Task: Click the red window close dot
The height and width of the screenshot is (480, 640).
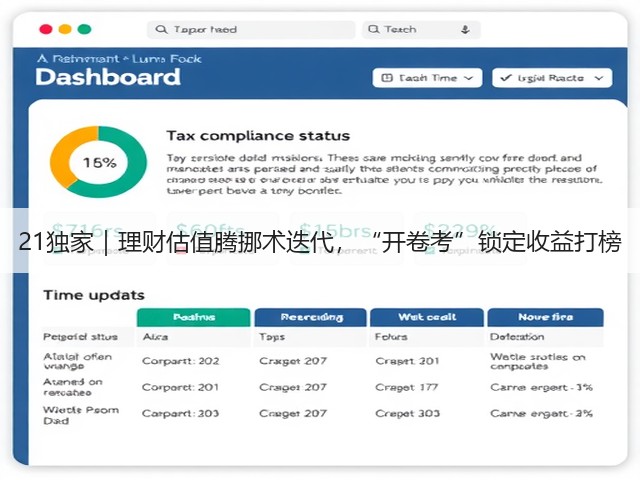Action: (x=46, y=29)
